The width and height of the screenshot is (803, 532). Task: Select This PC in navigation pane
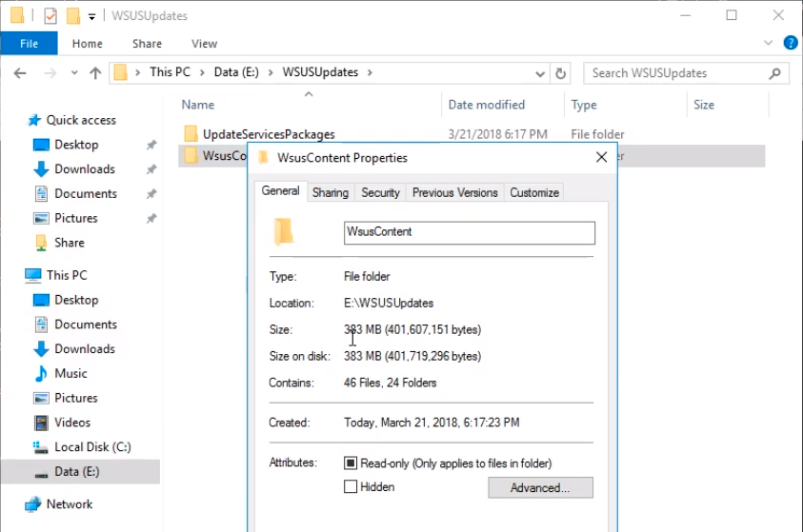pos(67,275)
